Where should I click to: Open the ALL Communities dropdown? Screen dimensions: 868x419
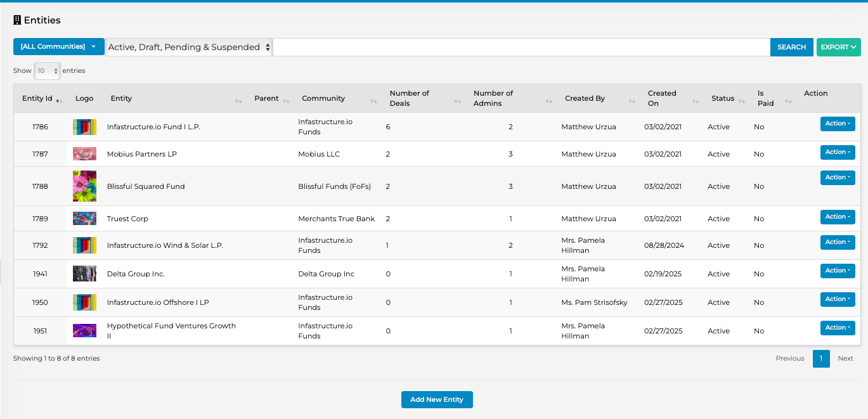(x=58, y=47)
